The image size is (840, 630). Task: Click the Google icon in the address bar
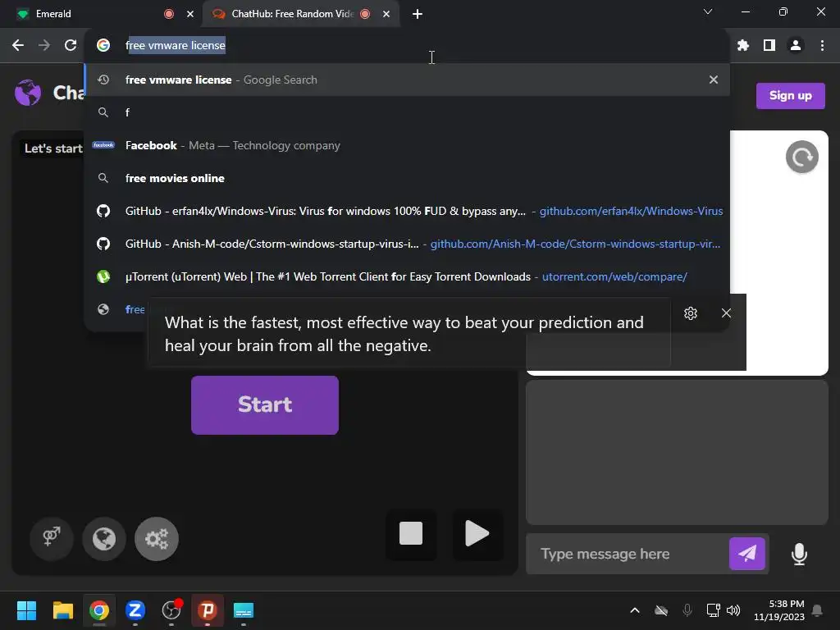point(103,46)
